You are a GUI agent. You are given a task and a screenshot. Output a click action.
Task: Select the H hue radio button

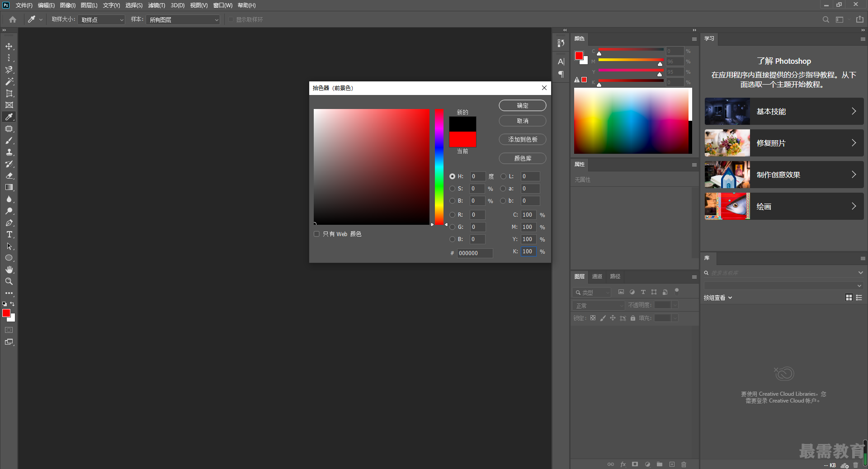453,176
